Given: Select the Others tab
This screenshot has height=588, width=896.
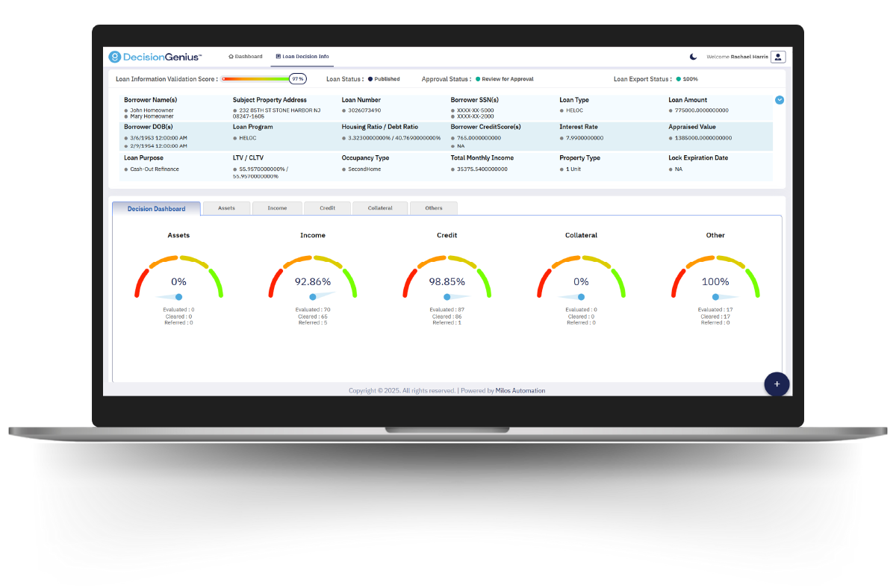Looking at the screenshot, I should point(433,208).
